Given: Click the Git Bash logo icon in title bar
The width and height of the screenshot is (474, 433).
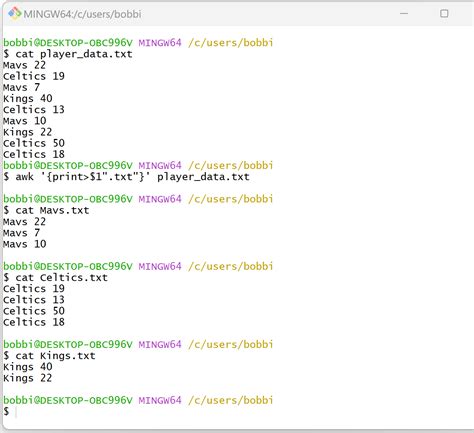Looking at the screenshot, I should click(15, 14).
